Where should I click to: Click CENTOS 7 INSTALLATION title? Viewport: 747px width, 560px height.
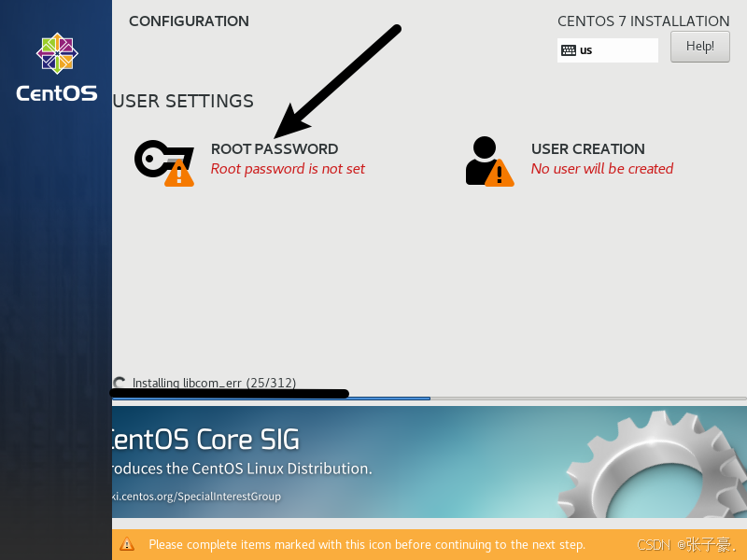coord(643,21)
